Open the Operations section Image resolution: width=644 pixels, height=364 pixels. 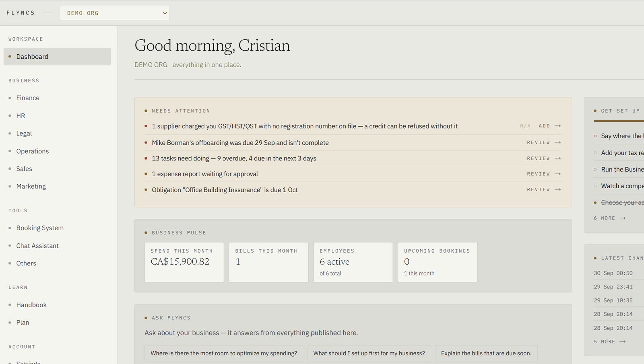tap(32, 151)
